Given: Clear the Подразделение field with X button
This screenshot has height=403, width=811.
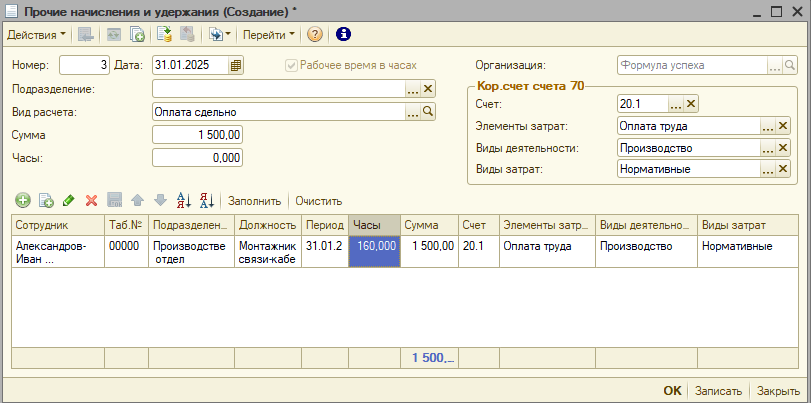Looking at the screenshot, I should tap(428, 89).
